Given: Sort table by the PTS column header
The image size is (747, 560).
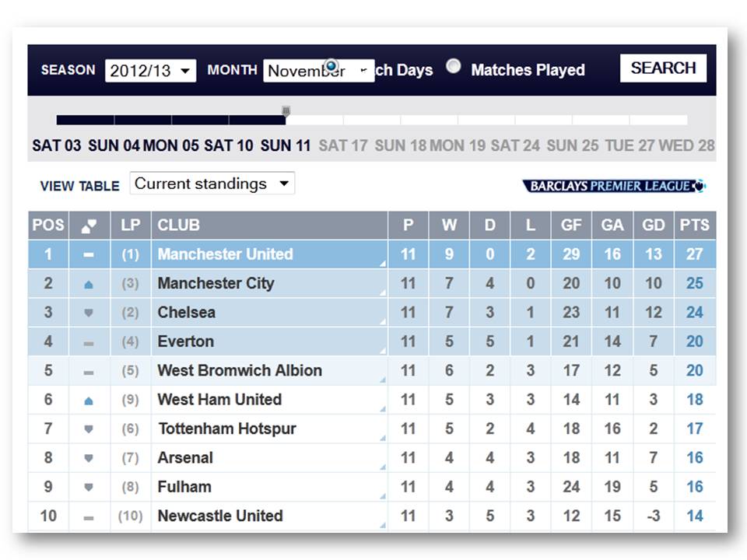Looking at the screenshot, I should (694, 226).
